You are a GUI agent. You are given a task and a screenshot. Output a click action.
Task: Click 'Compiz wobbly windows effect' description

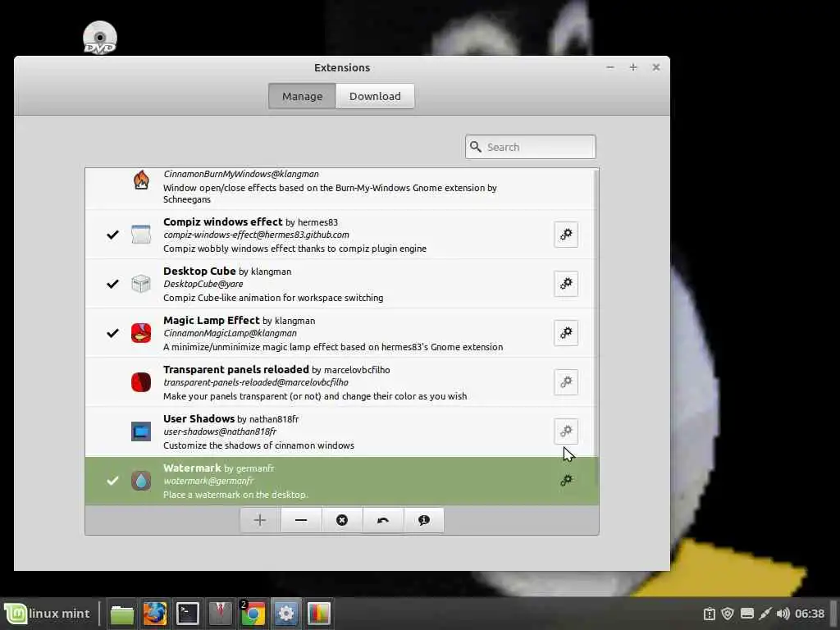294,249
